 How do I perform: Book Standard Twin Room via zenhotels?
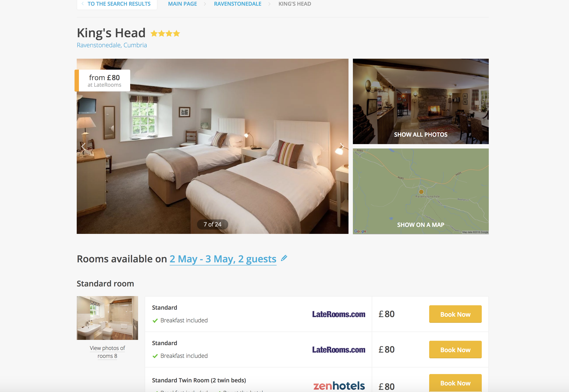point(455,383)
